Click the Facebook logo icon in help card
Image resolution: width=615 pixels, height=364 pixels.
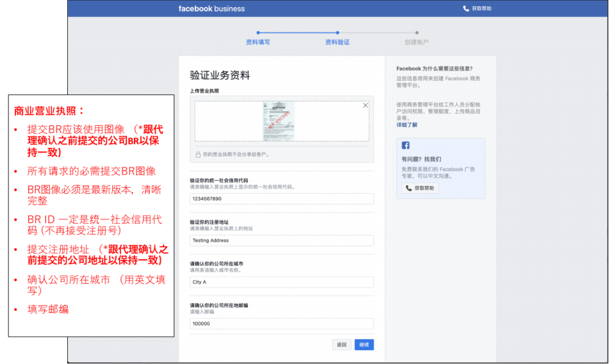coord(405,146)
